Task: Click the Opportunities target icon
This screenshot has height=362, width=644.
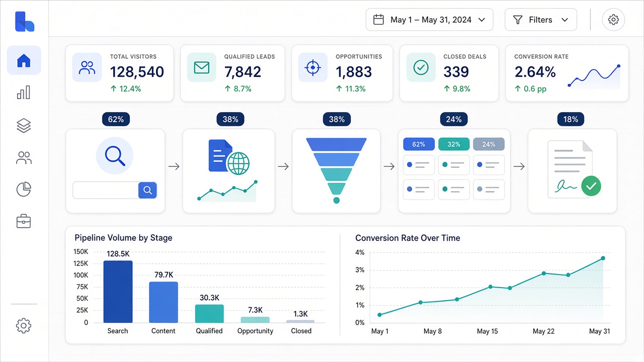Action: tap(313, 68)
